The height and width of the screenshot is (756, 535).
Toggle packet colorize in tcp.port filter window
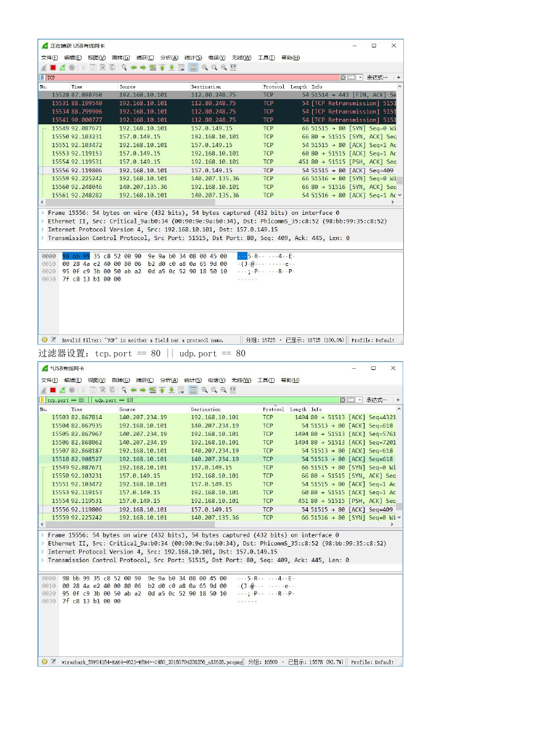[x=193, y=390]
